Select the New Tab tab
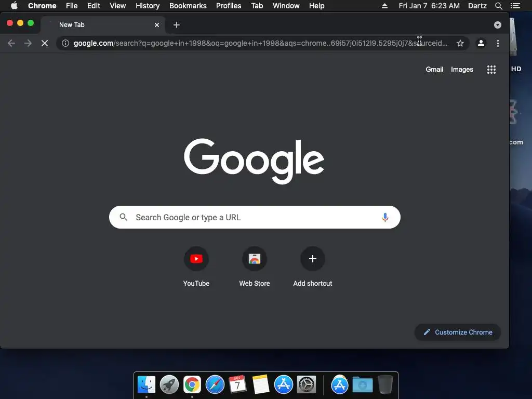Screen dimensions: 532x399 pyautogui.click(x=103, y=25)
